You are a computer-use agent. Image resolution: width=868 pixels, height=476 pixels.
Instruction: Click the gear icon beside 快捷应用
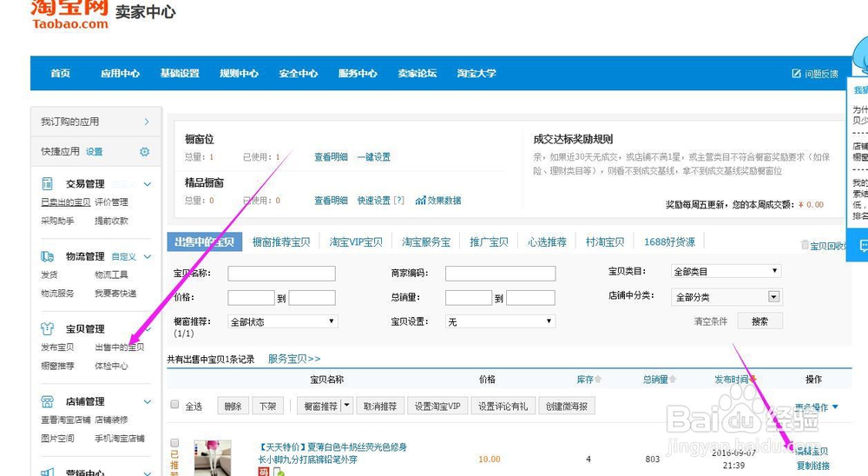click(x=144, y=151)
